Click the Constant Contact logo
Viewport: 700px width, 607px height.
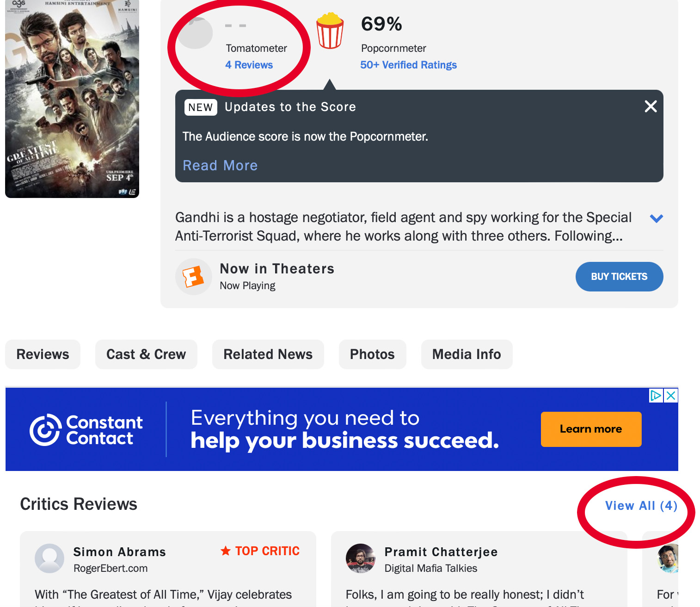click(86, 430)
